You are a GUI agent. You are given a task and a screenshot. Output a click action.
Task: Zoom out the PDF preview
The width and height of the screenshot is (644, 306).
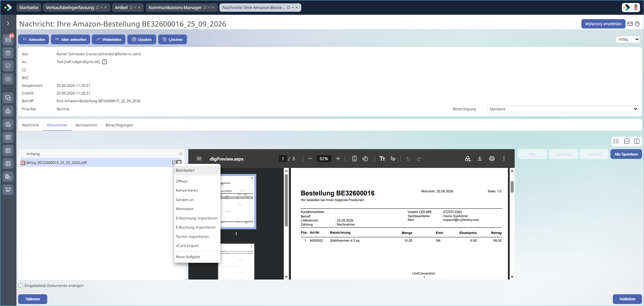click(x=310, y=159)
